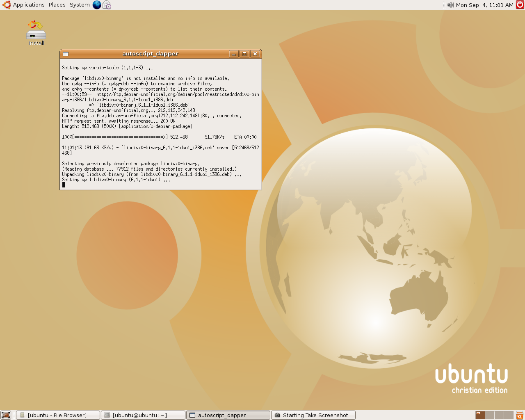Click the Show Desktop panel icon
This screenshot has width=525, height=420.
pyautogui.click(x=6, y=415)
